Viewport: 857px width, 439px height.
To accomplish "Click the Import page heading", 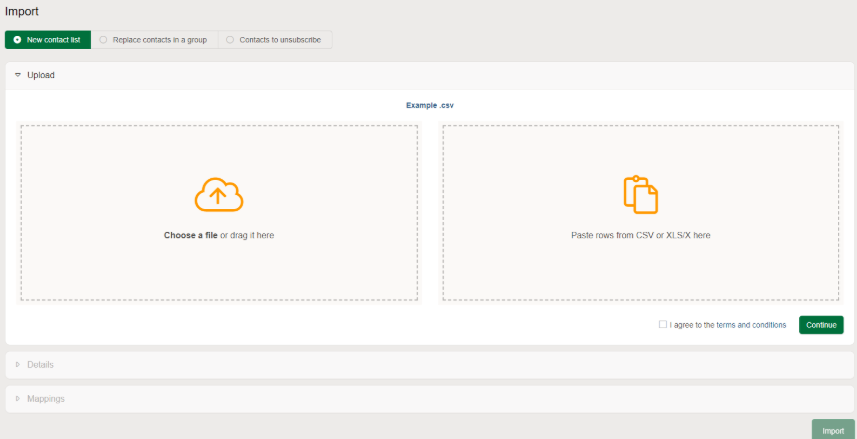I will (22, 11).
